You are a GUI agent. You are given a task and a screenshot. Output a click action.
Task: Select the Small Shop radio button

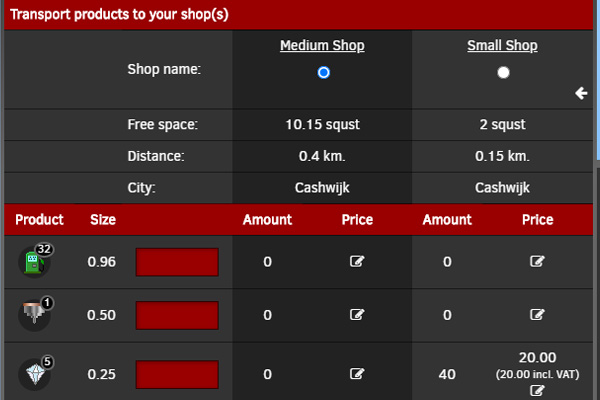503,72
